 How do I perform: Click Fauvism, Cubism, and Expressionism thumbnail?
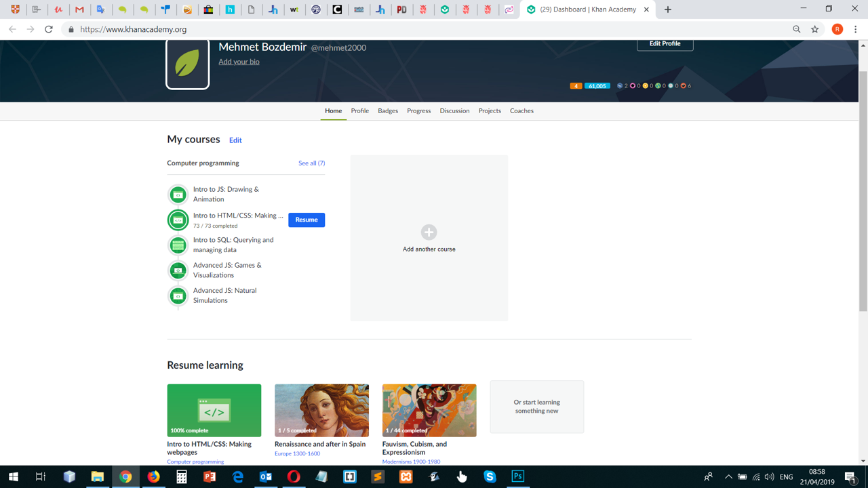click(429, 411)
